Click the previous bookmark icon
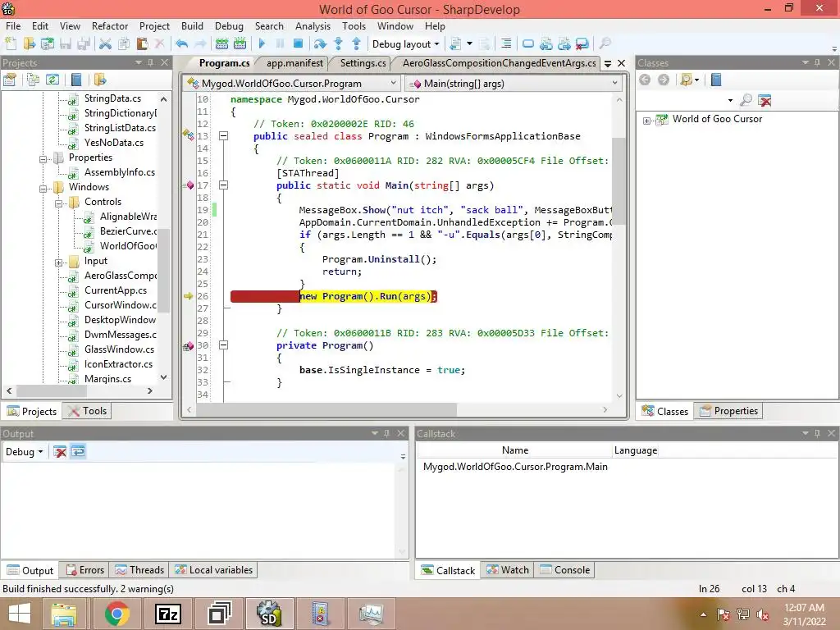The image size is (840, 630). click(546, 44)
